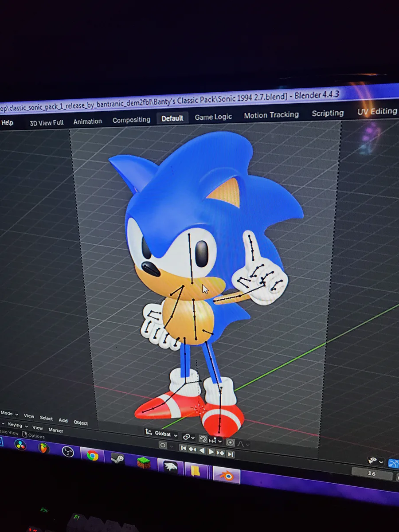Open the Game Logic workspace tab
Screen dimensions: 399x532
tap(213, 117)
